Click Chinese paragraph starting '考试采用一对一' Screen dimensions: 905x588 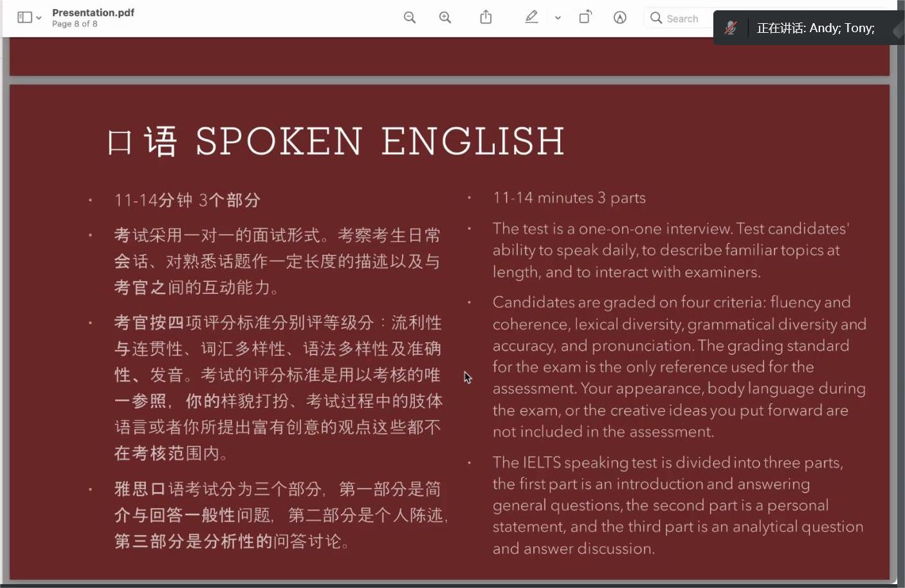click(277, 261)
